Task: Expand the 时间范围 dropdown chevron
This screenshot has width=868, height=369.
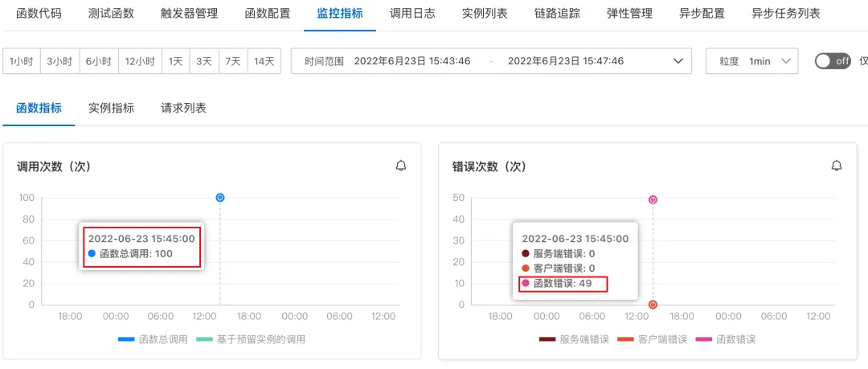Action: click(x=678, y=61)
